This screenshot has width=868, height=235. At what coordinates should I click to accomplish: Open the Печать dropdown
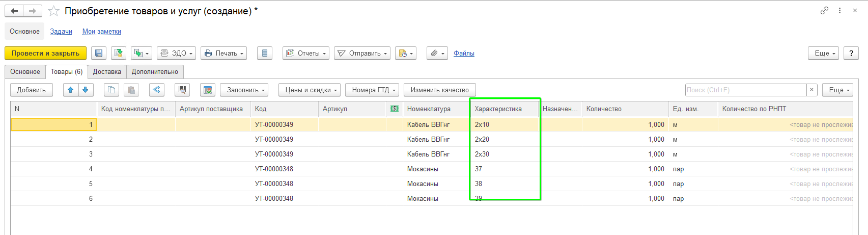pos(224,53)
